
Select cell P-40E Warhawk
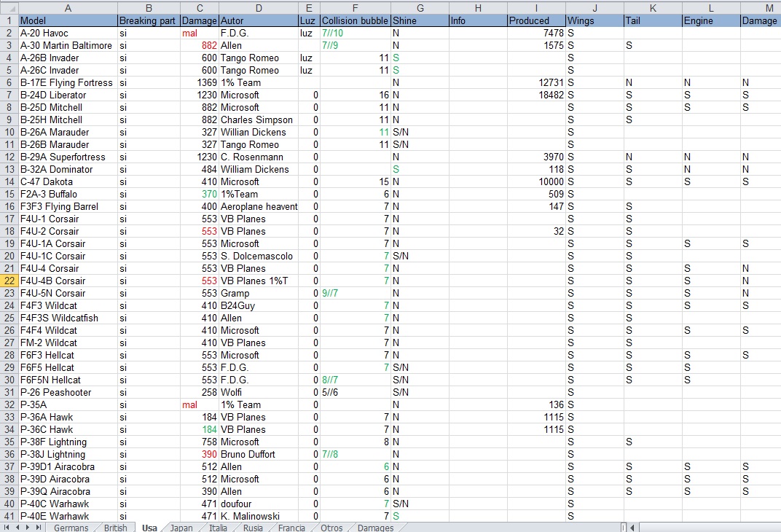coord(68,516)
